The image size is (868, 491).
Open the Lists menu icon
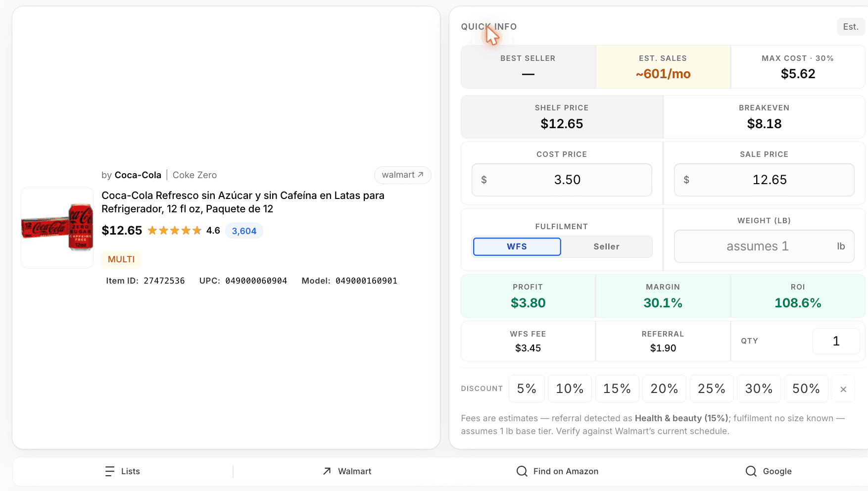(110, 471)
